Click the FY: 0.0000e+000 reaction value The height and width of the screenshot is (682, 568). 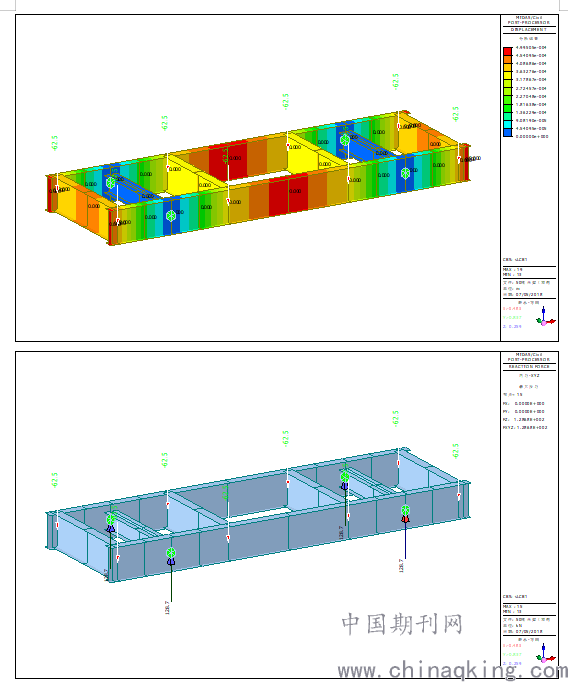click(524, 411)
